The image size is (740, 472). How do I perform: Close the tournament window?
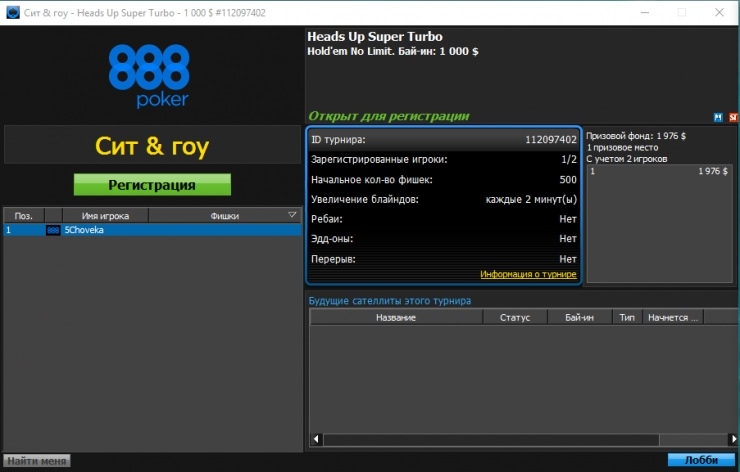pyautogui.click(x=719, y=12)
